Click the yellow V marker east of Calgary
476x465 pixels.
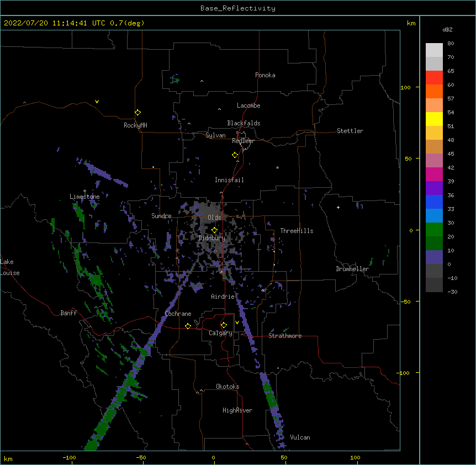(237, 323)
